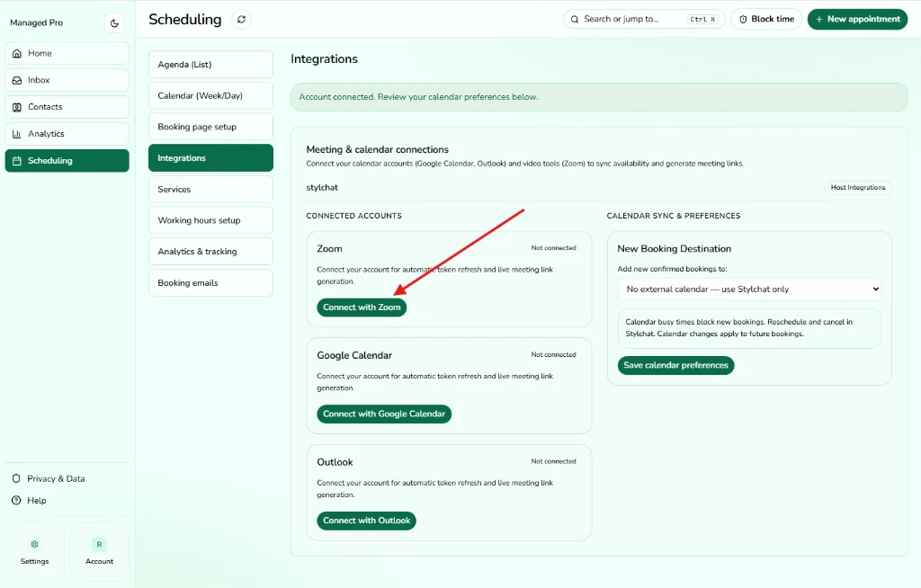Click CALENDAR SYNC & PREFERENCES label
Screen dimensions: 921x588
tap(673, 216)
